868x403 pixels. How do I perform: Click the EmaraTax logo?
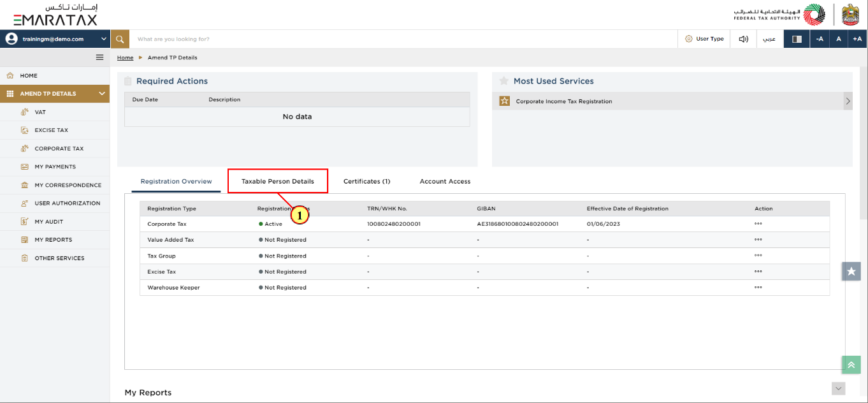[x=55, y=15]
